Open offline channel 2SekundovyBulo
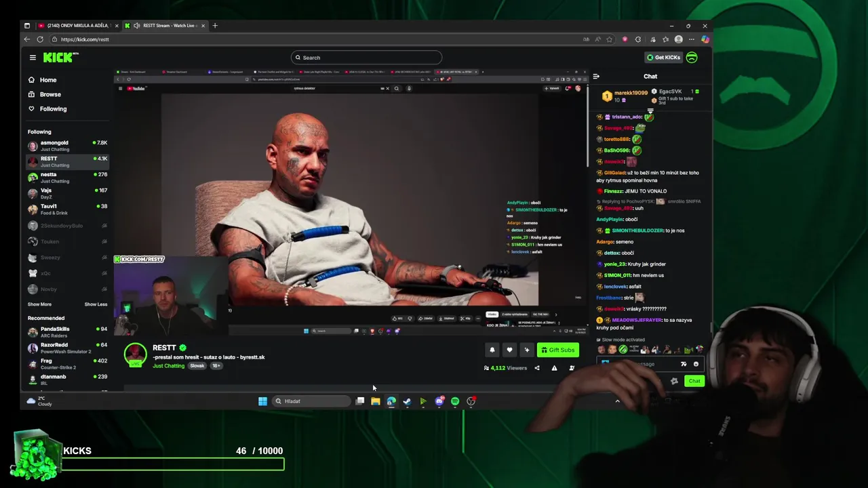This screenshot has height=488, width=868. click(x=67, y=226)
